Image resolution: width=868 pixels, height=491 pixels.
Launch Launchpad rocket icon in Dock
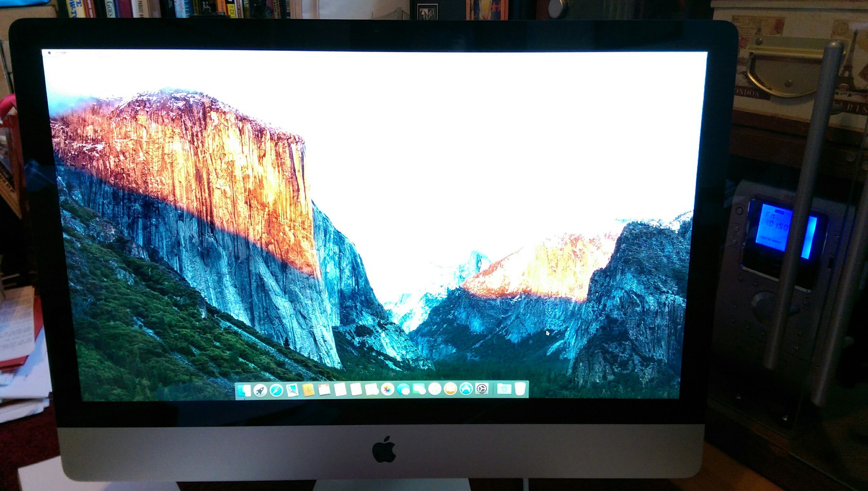pos(260,391)
